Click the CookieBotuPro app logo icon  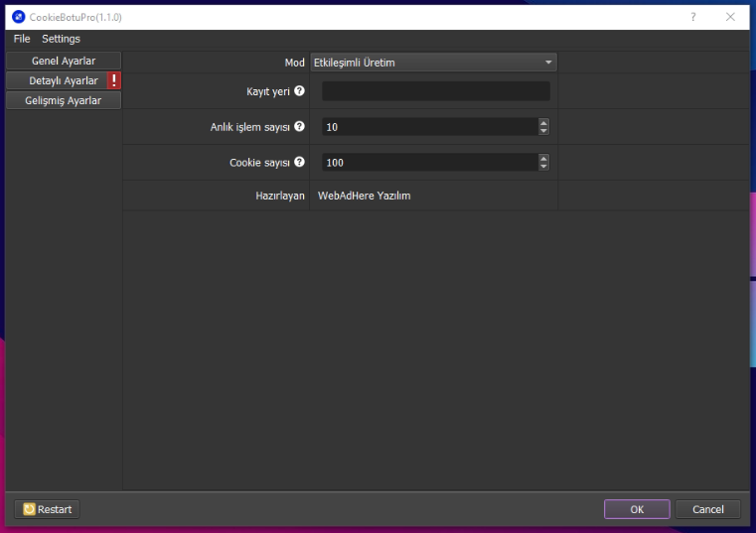point(18,17)
